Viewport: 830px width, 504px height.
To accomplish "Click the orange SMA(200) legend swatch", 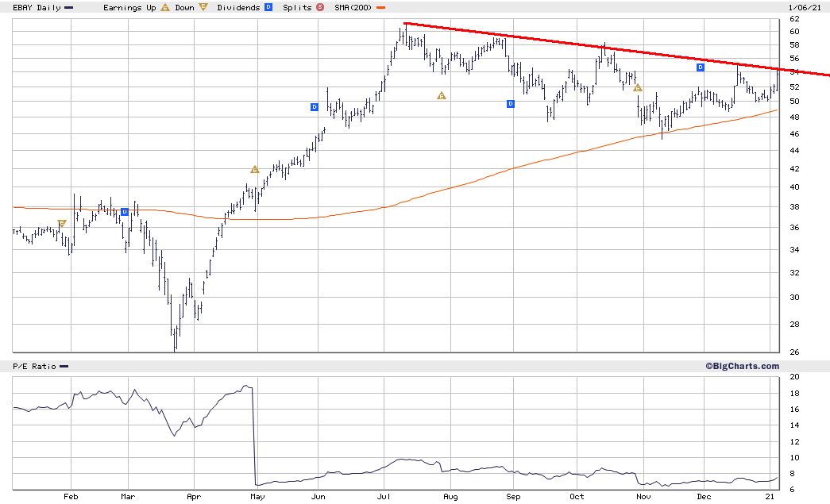I will [x=380, y=8].
